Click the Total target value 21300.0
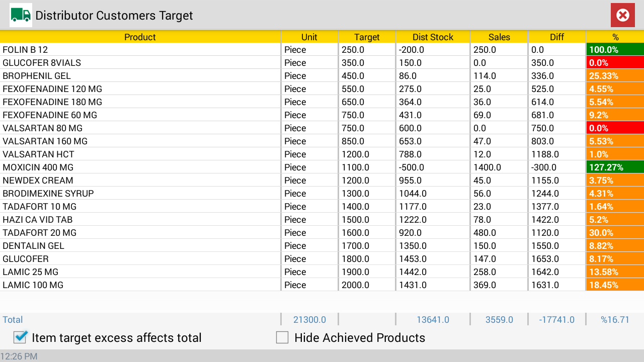644x362 pixels. 309,319
